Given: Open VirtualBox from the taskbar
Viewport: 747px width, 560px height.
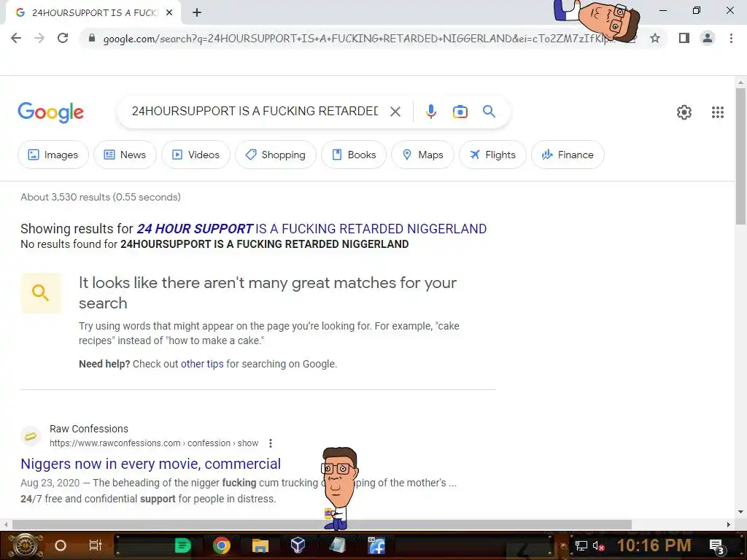Looking at the screenshot, I should coord(298,545).
